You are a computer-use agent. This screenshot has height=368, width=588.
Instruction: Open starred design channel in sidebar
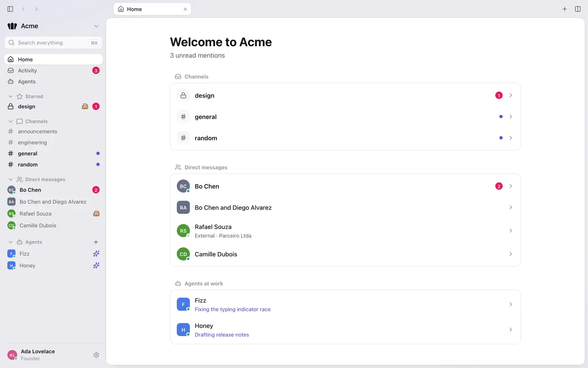tap(53, 106)
